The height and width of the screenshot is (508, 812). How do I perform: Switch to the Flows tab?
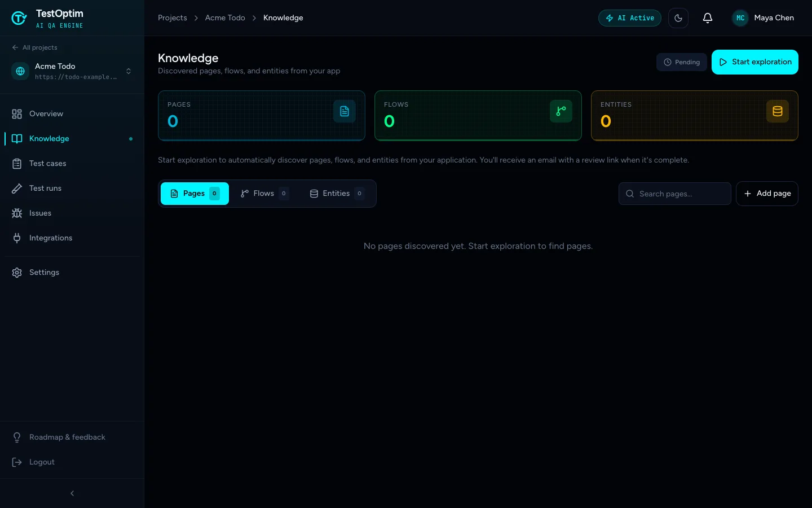(264, 194)
